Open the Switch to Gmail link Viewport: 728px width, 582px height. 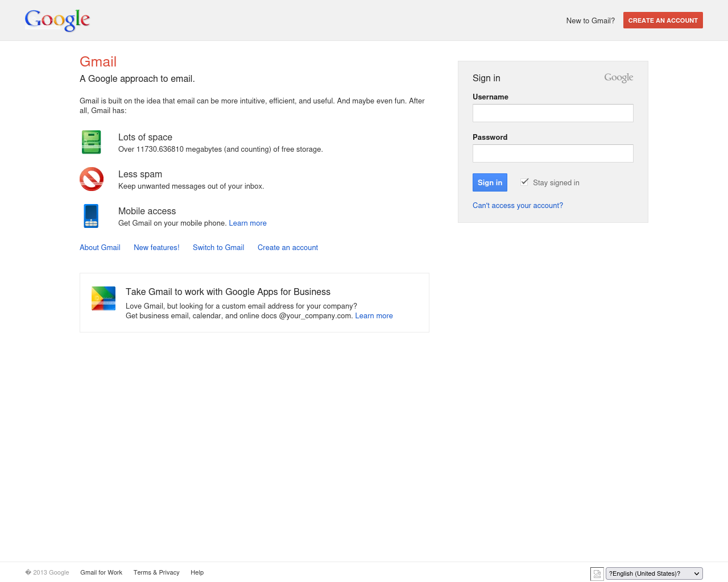pos(218,248)
